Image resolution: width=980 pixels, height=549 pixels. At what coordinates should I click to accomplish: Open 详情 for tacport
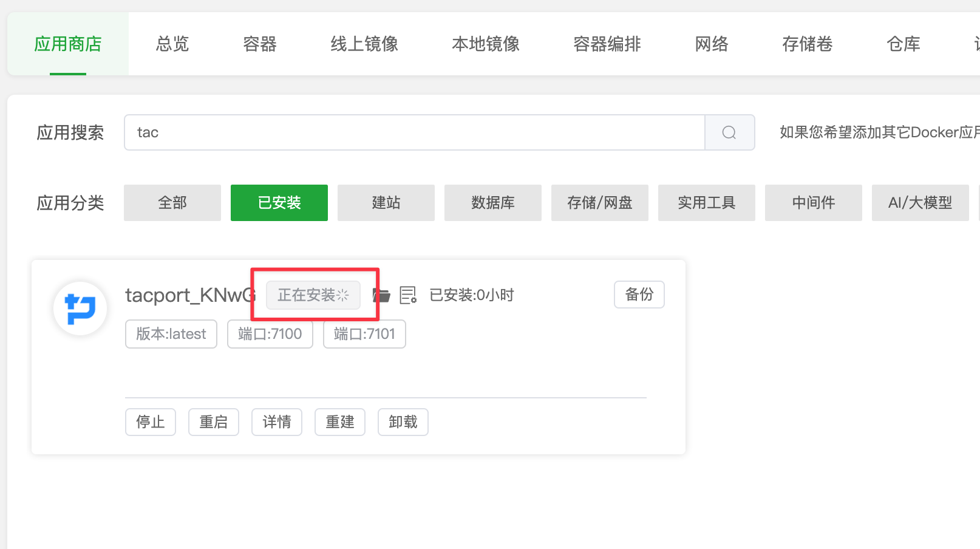[277, 422]
